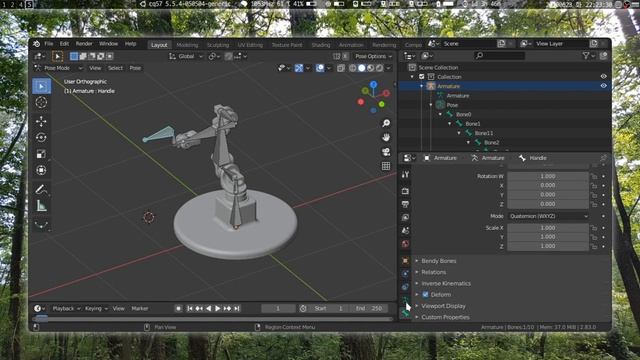Click the timeline frame scrubber bar

click(212, 318)
